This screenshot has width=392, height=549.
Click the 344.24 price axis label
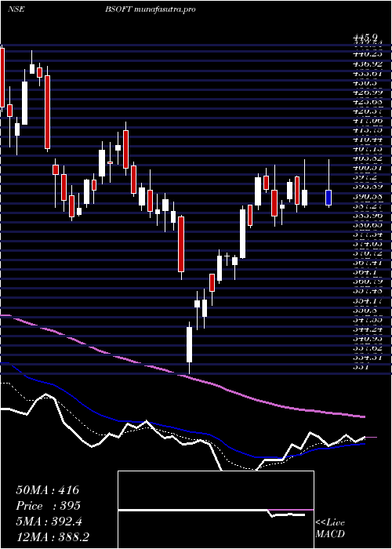[368, 329]
